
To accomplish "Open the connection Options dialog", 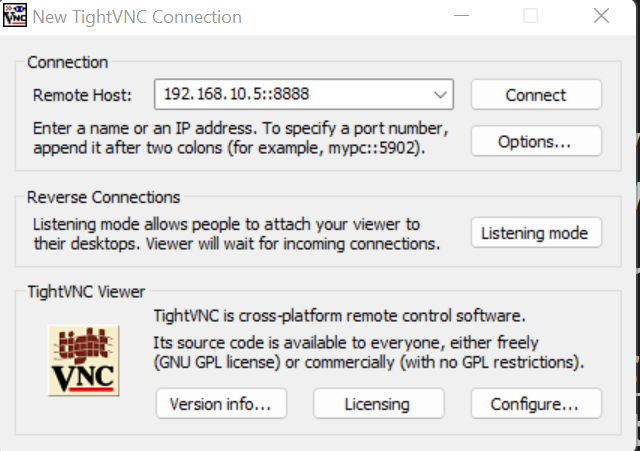I will 536,141.
